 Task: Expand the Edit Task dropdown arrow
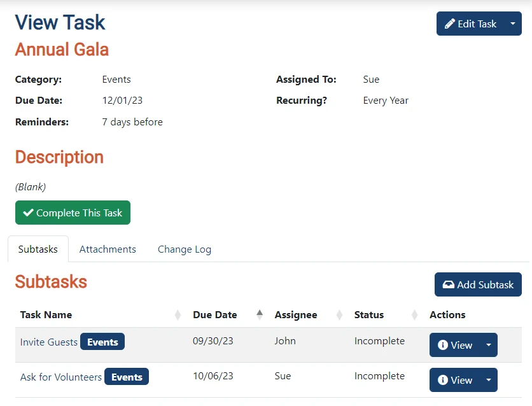click(513, 24)
